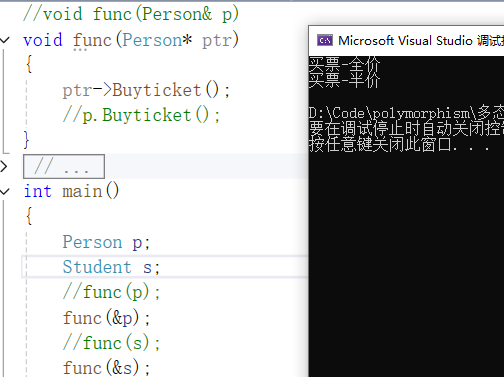504x377 pixels.
Task: Click the 'Person p;' declaration
Action: 106,242
